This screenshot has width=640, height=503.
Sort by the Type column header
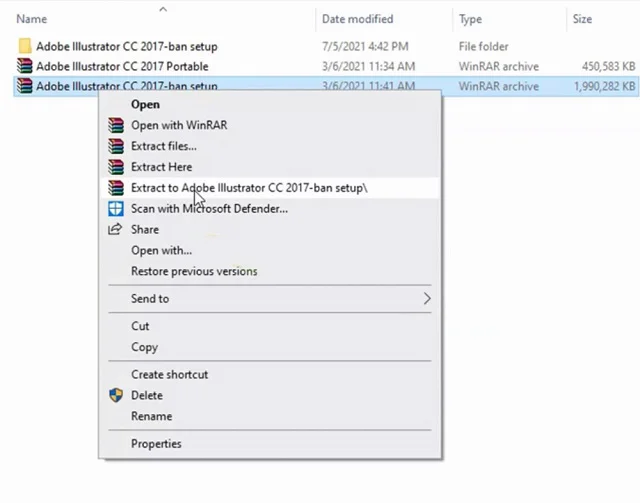(470, 19)
